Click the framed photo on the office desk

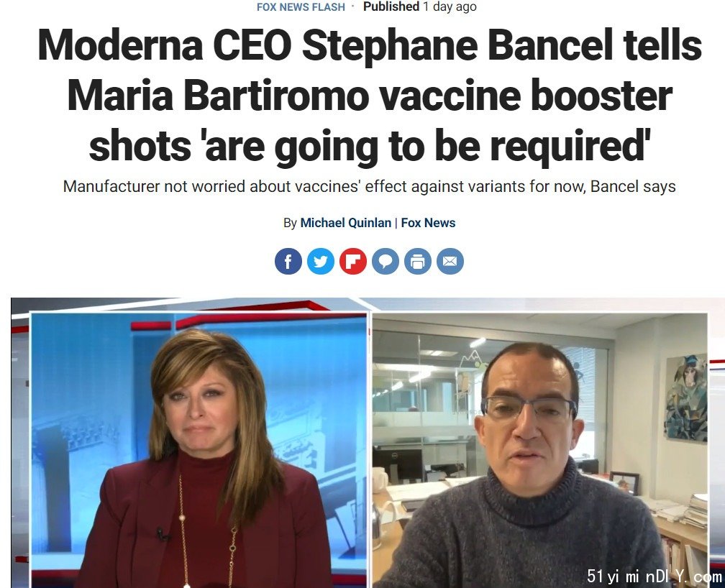click(624, 482)
